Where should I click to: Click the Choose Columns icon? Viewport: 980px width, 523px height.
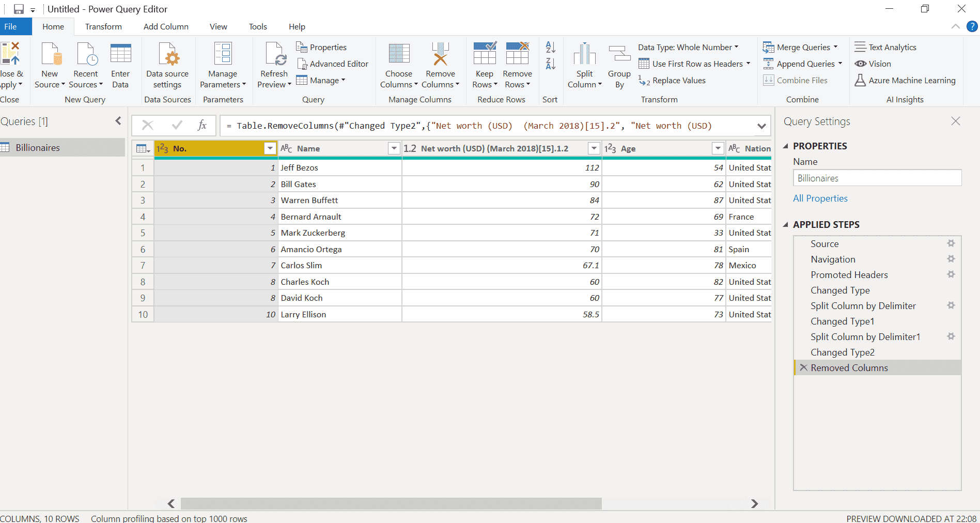399,54
